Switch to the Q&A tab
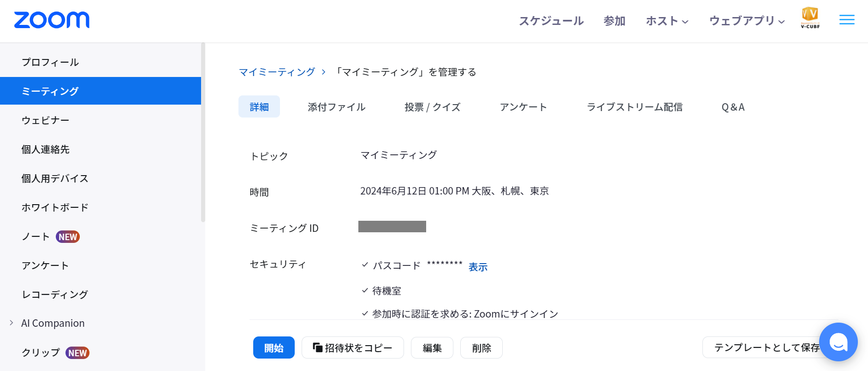This screenshot has width=868, height=371. click(x=733, y=107)
